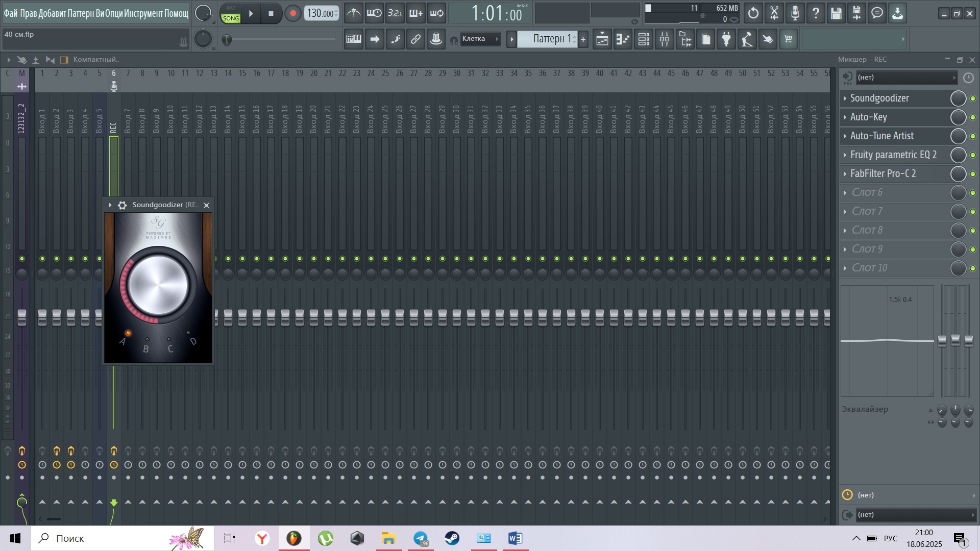Open the Помощ menu
Screen dimensions: 980x551
[177, 13]
